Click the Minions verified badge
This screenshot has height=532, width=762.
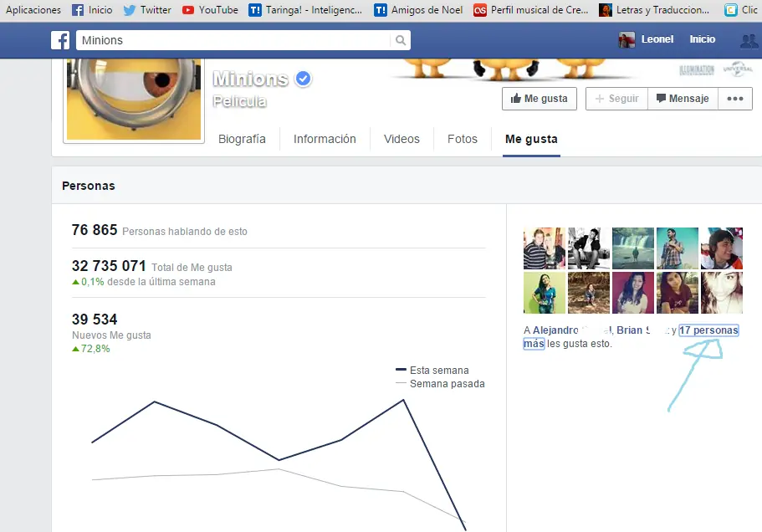pyautogui.click(x=304, y=79)
